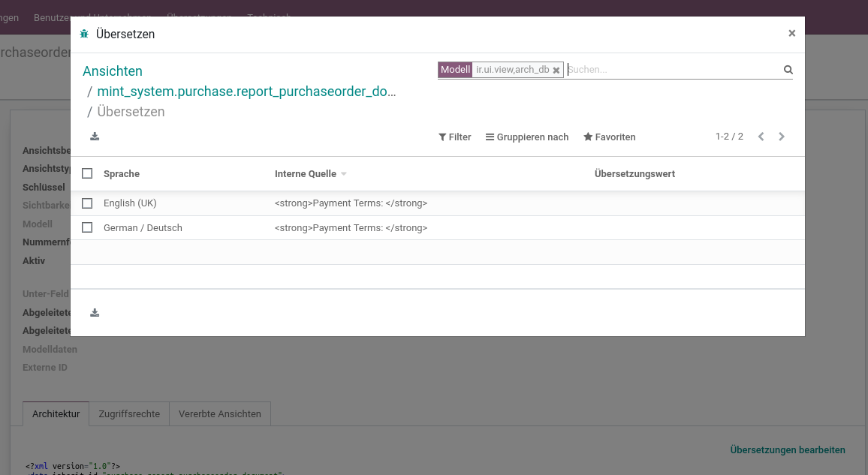Click the top export download icon
The height and width of the screenshot is (475, 868).
[95, 137]
